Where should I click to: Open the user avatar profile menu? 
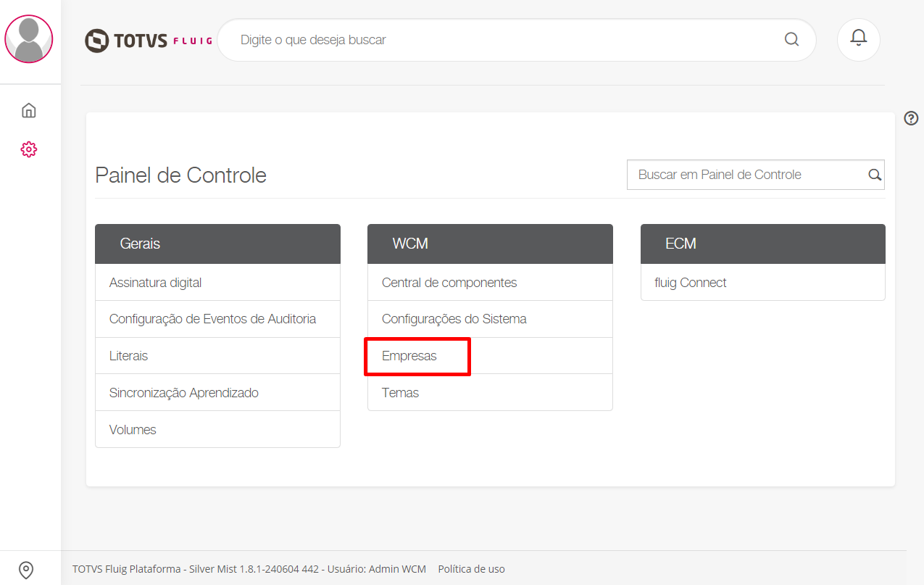click(x=29, y=39)
